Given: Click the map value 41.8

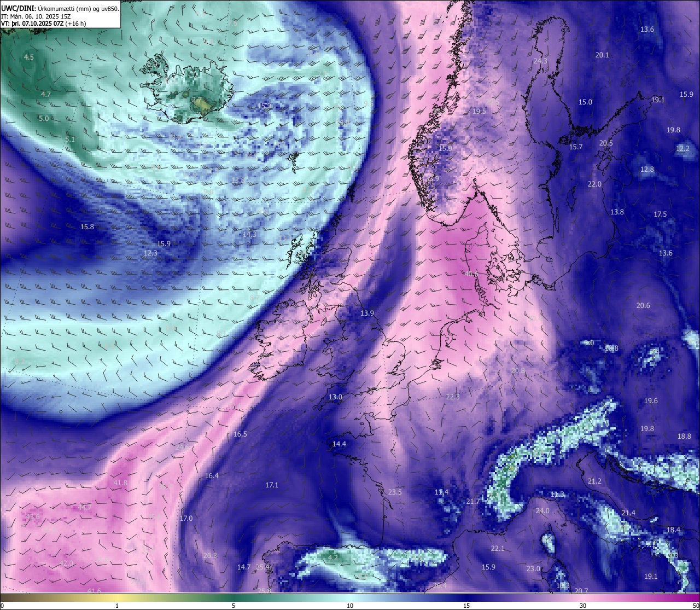Looking at the screenshot, I should [x=120, y=483].
